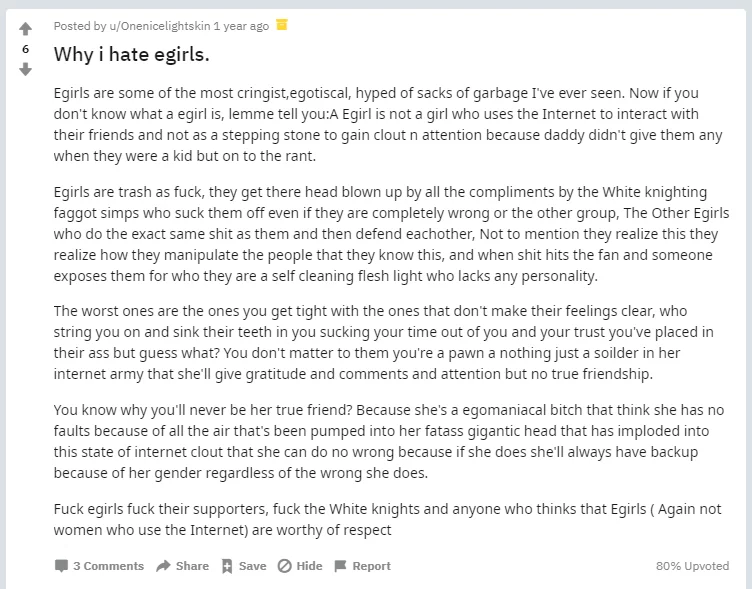This screenshot has height=589, width=752.
Task: Choose the "Report" text label
Action: tap(371, 566)
